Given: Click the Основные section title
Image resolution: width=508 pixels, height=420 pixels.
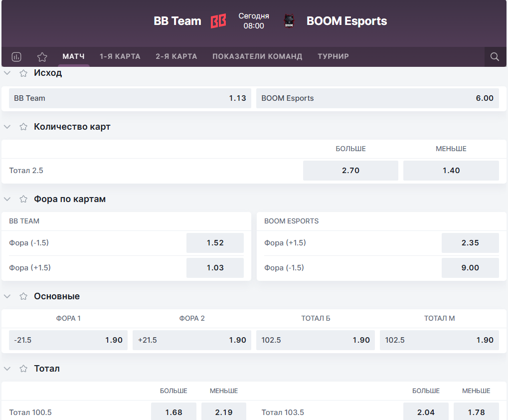Looking at the screenshot, I should (x=57, y=296).
